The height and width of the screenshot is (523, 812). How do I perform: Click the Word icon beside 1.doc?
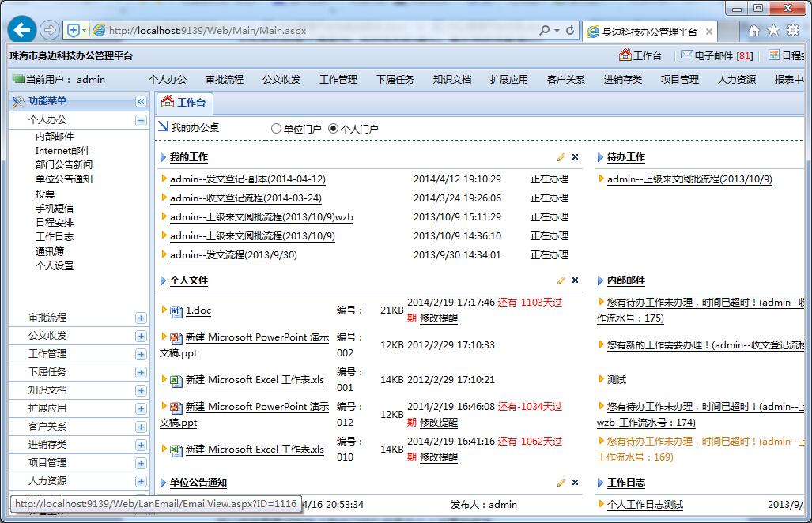tap(176, 311)
